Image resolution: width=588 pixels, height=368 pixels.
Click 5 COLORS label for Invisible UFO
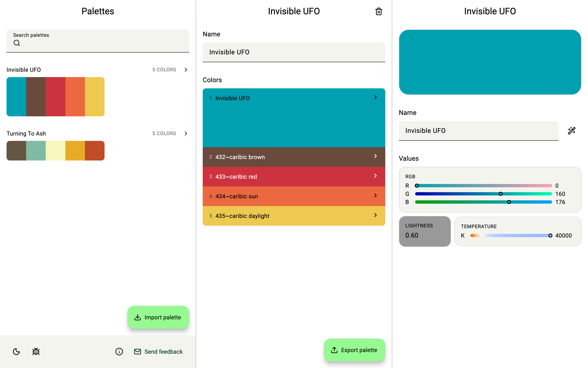tap(164, 70)
